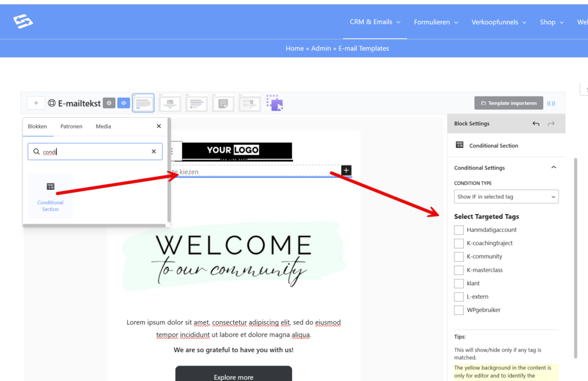Close the block inserter panel
The width and height of the screenshot is (588, 381).
159,126
